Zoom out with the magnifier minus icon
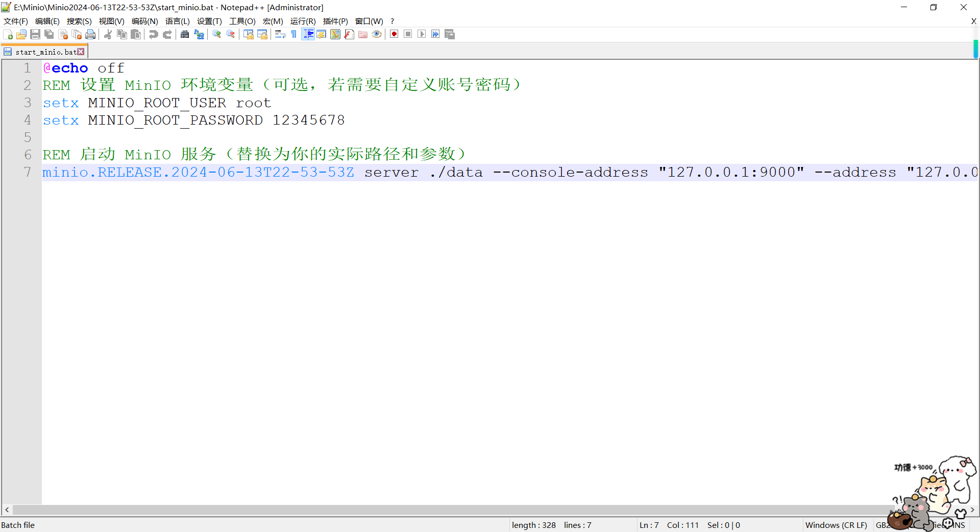Screen dimensions: 980x532 click(231, 34)
